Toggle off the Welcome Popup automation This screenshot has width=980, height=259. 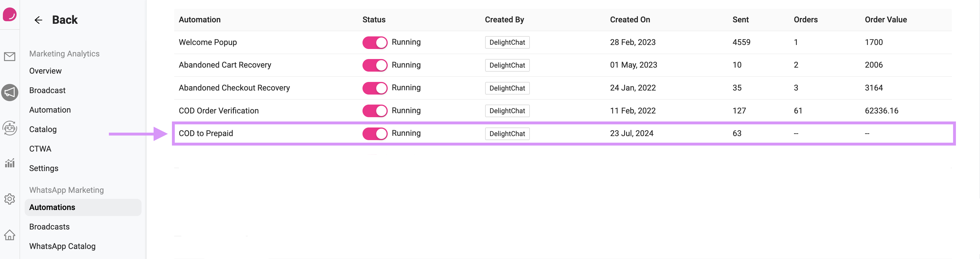(375, 43)
